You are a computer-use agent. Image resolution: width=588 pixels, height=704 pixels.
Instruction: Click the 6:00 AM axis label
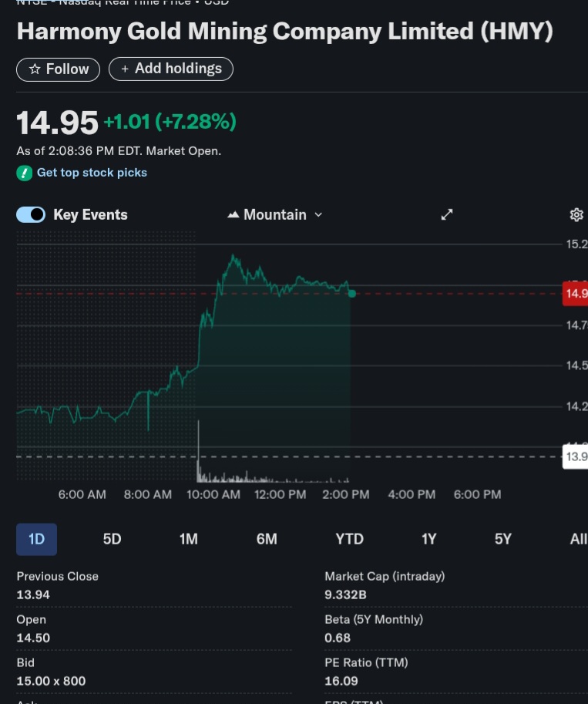tap(82, 495)
